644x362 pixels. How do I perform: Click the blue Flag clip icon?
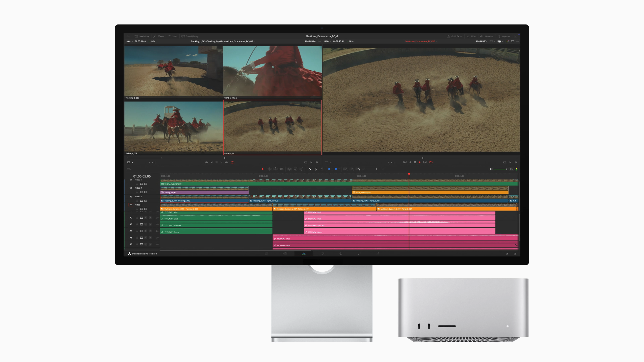coord(329,169)
